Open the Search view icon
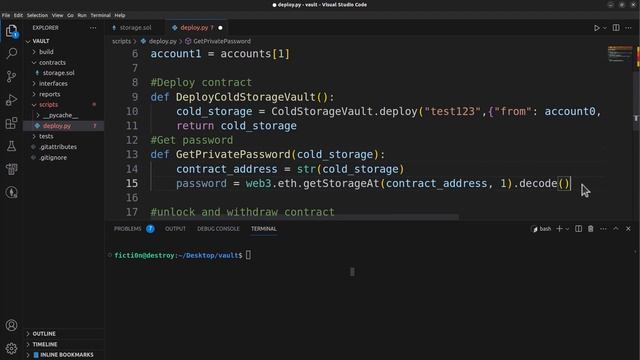 point(11,53)
